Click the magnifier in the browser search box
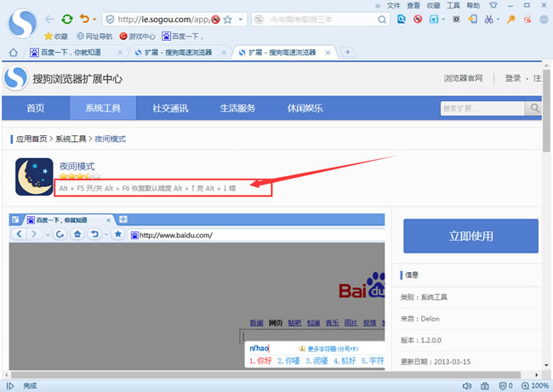Image resolution: width=553 pixels, height=392 pixels. [382, 20]
